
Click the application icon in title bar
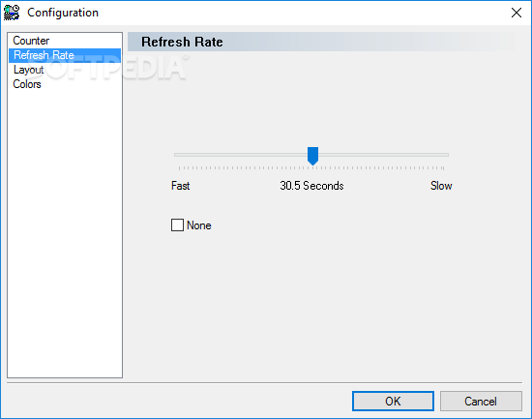point(12,13)
